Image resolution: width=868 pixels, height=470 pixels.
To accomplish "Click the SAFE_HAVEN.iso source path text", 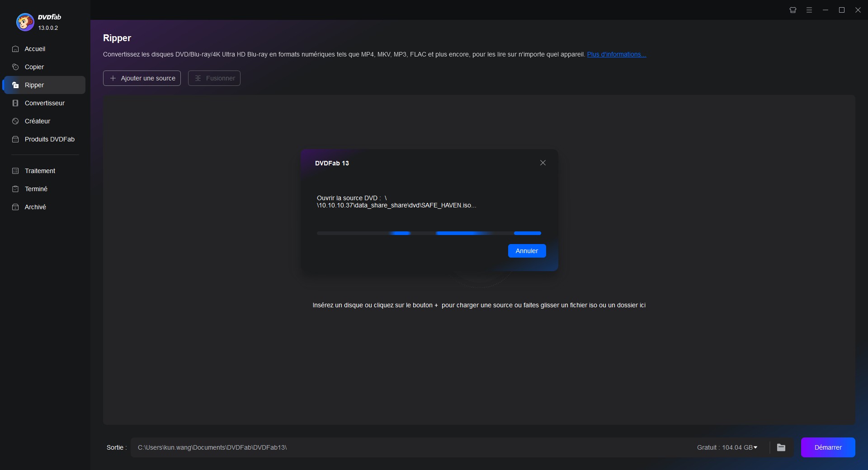I will (x=396, y=202).
